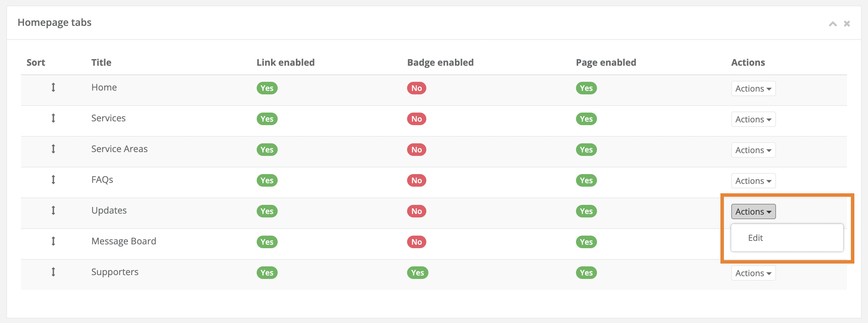Screen dimensions: 868x323
Task: Toggle the Badge enabled pill for Supporters
Action: pos(417,272)
